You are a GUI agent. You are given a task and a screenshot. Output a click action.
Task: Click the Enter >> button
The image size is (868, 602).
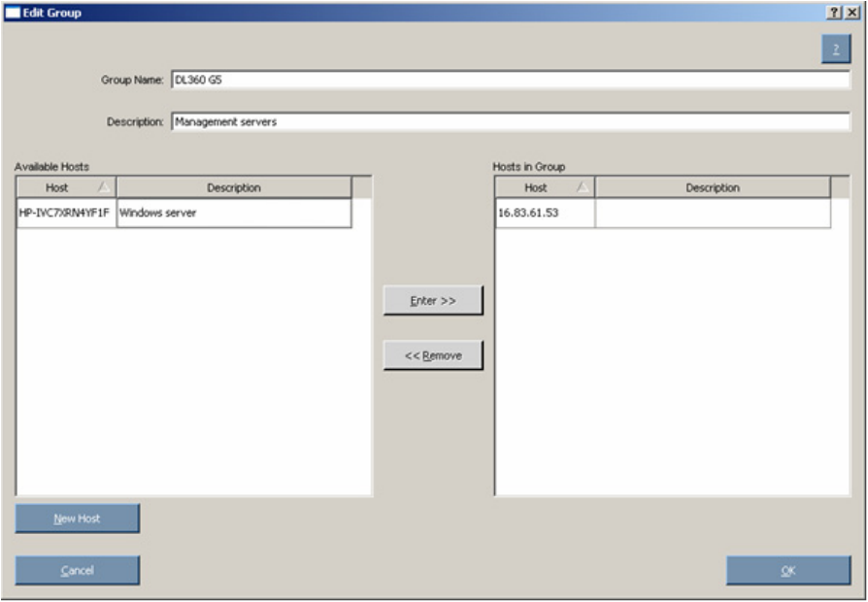[433, 301]
